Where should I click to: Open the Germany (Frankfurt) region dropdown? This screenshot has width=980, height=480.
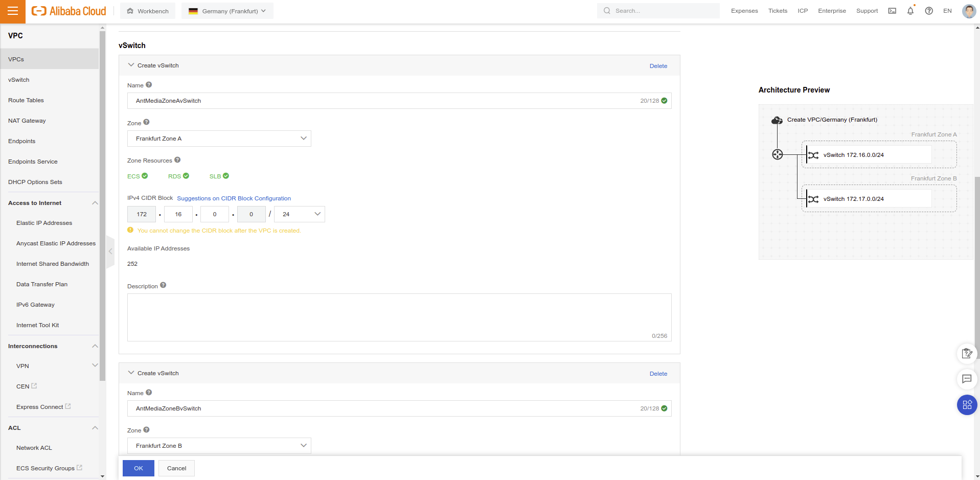227,11
